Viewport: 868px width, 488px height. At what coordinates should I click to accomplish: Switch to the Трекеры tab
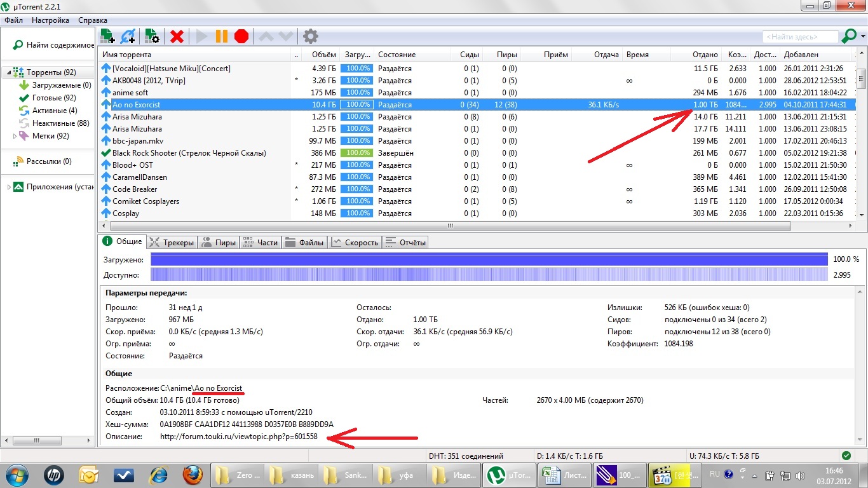[x=172, y=242]
